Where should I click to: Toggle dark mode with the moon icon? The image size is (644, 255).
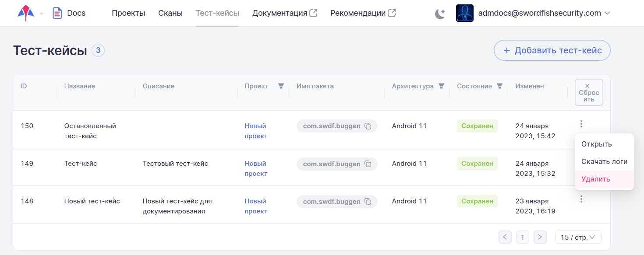pos(440,14)
